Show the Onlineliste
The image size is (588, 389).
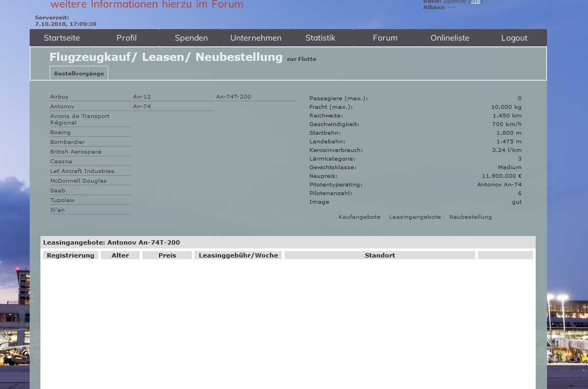449,38
